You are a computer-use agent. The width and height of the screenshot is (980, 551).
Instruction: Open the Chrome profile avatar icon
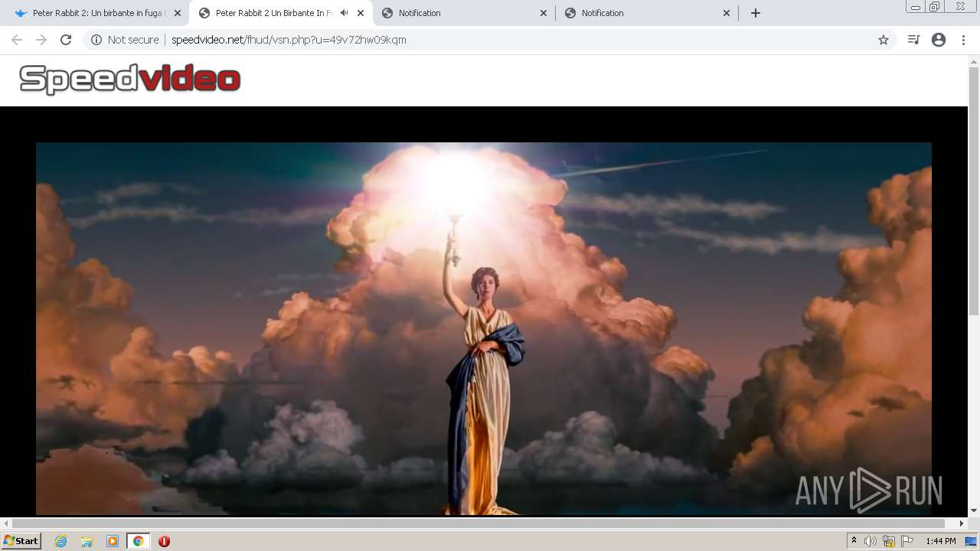point(939,40)
